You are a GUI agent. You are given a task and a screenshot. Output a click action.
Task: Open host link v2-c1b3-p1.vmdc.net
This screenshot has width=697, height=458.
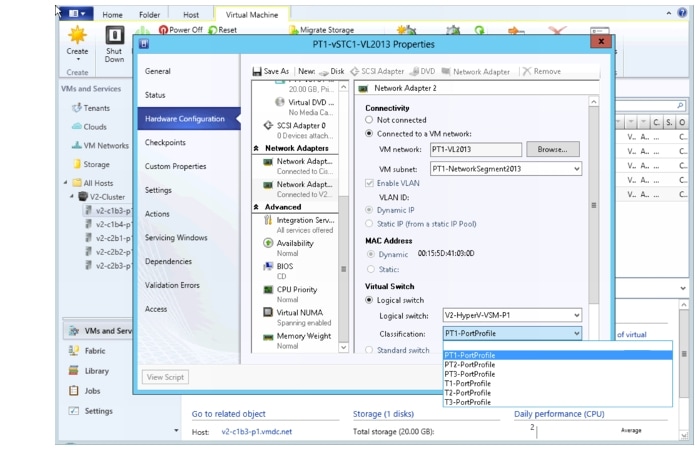point(257,431)
